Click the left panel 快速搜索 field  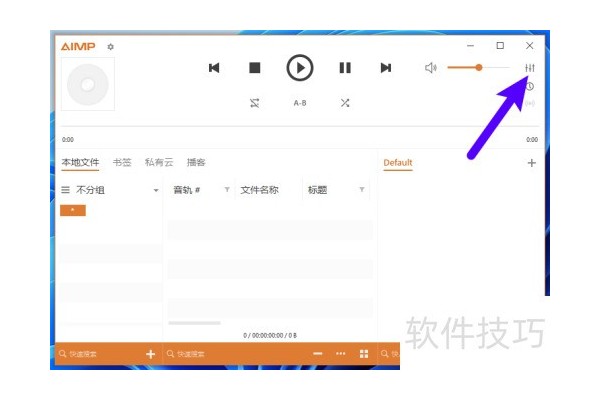99,354
